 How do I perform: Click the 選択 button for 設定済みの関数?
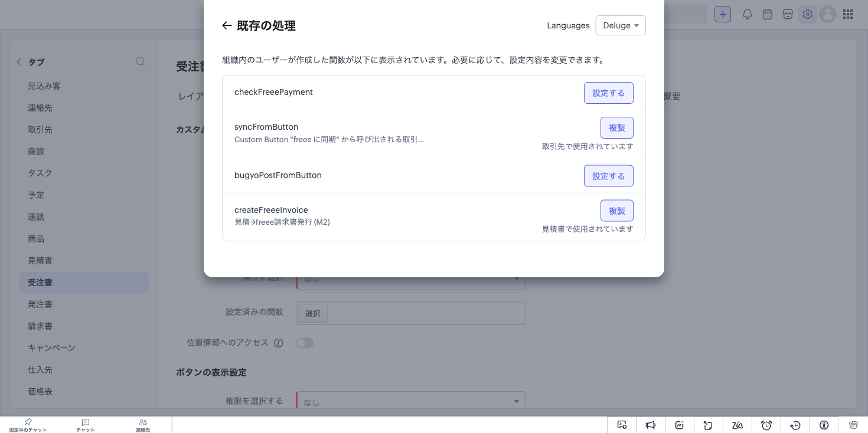point(313,313)
